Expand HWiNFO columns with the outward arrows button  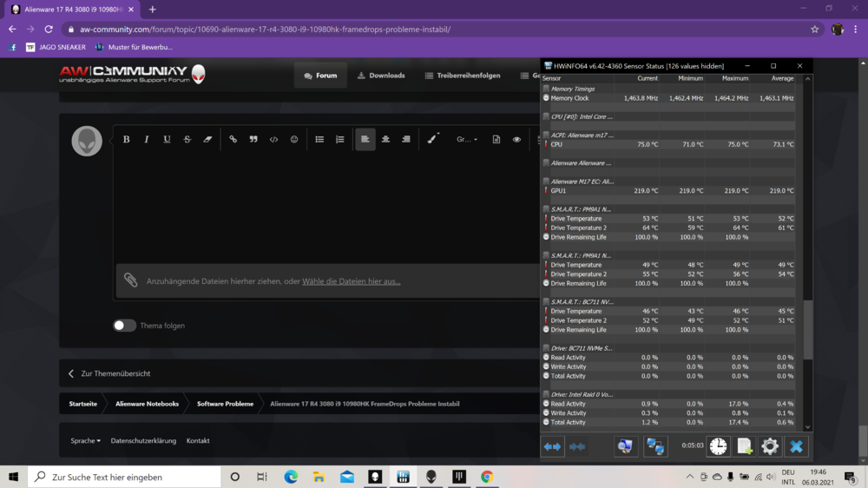[553, 446]
